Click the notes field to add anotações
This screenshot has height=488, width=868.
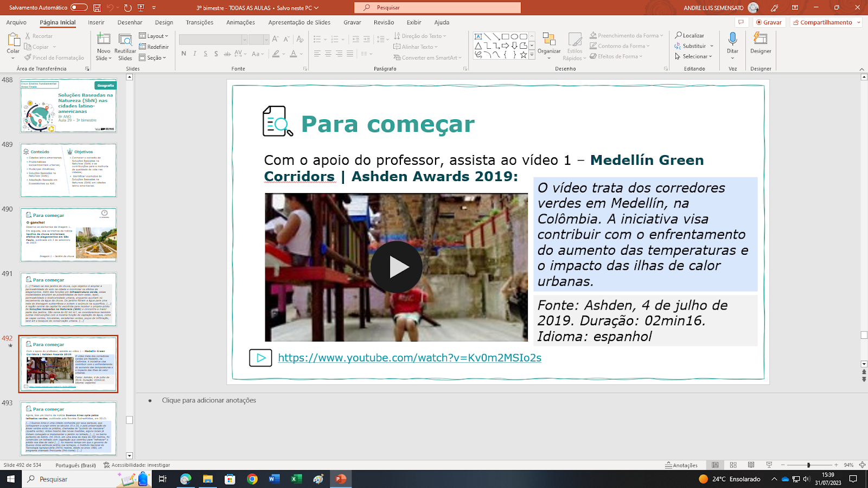(x=209, y=400)
